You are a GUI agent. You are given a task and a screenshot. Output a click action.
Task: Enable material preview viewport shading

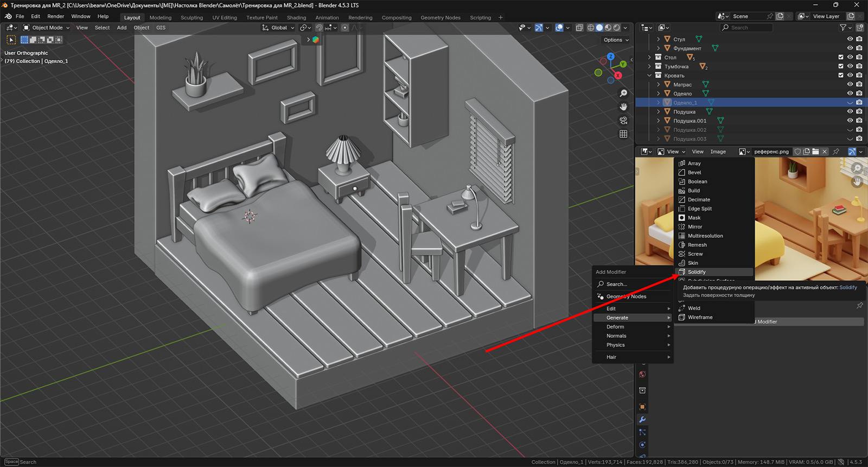point(608,28)
